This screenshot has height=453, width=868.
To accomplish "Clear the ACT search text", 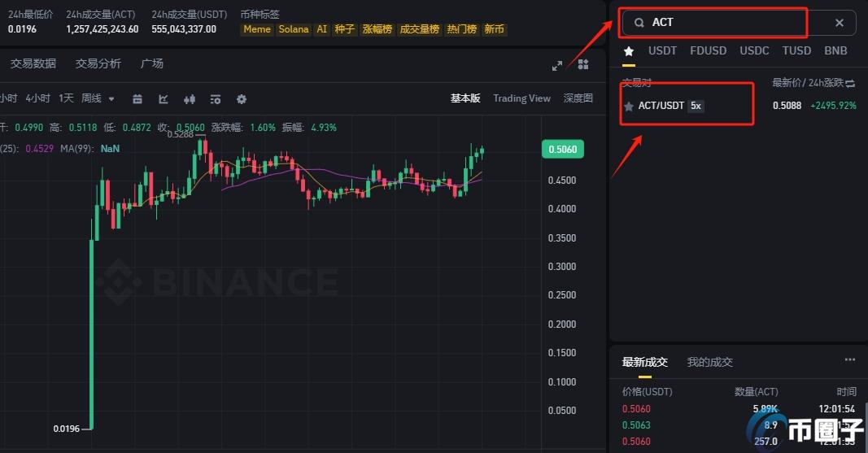I will pyautogui.click(x=840, y=23).
